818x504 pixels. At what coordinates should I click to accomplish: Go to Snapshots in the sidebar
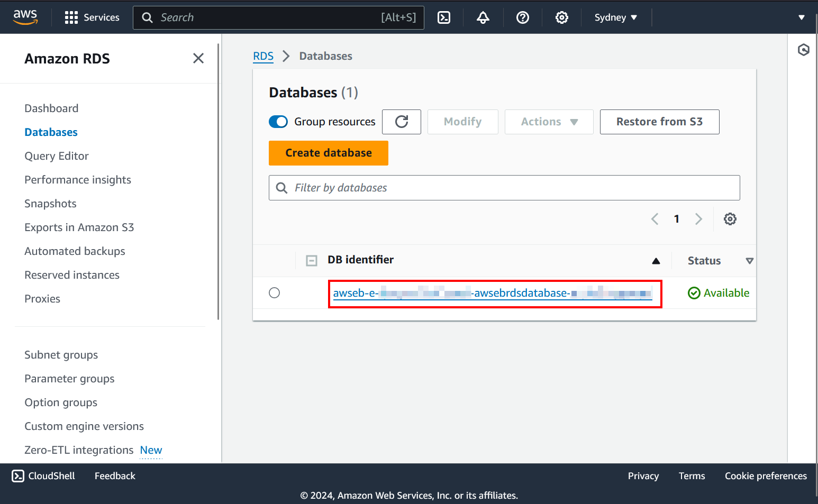[x=50, y=203]
